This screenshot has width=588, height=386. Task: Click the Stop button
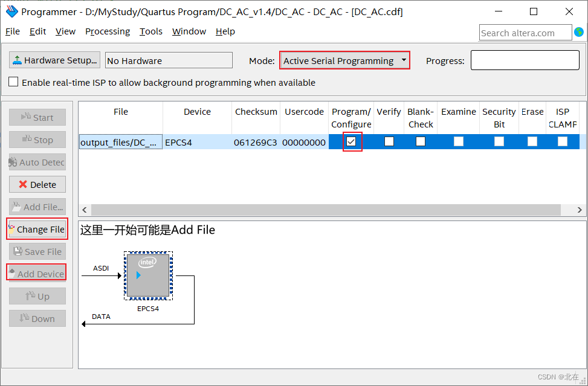coord(37,140)
